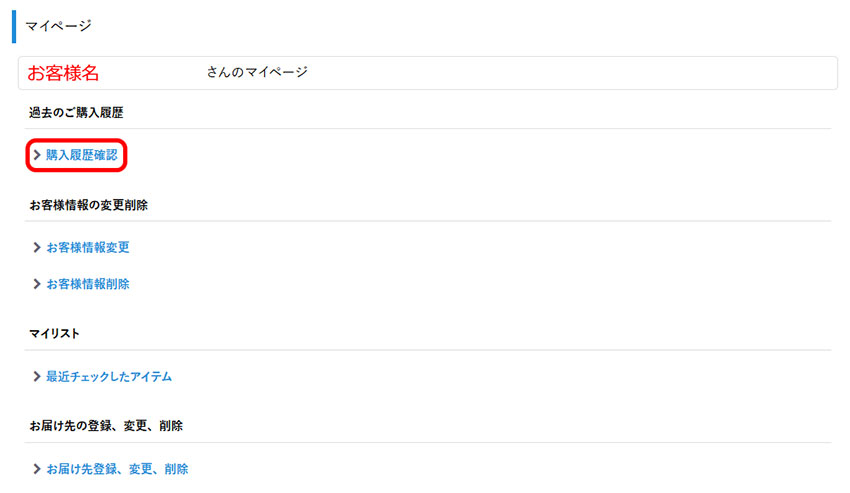Screen dimensions: 850x493
Task: Click the chevron arrow beside お客様情報変更
Action: 37,247
